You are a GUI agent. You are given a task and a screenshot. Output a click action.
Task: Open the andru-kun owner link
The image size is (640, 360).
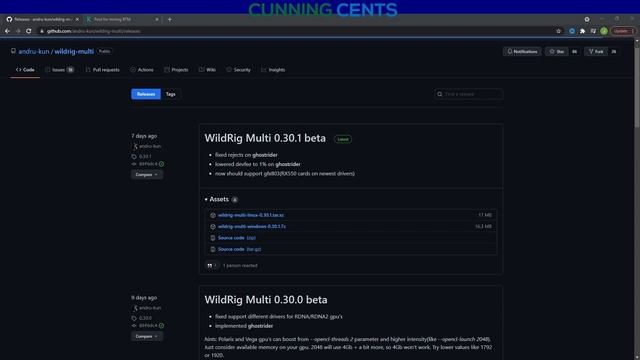click(x=33, y=51)
